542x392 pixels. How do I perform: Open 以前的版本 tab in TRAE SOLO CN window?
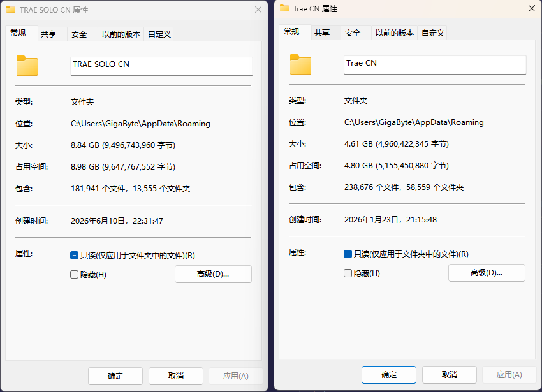[x=121, y=34]
